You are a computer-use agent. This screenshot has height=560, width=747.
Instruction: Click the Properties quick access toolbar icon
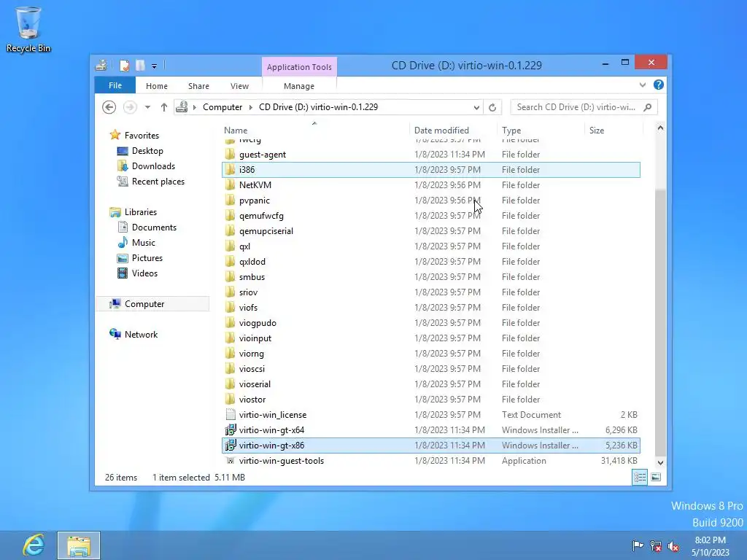click(124, 66)
